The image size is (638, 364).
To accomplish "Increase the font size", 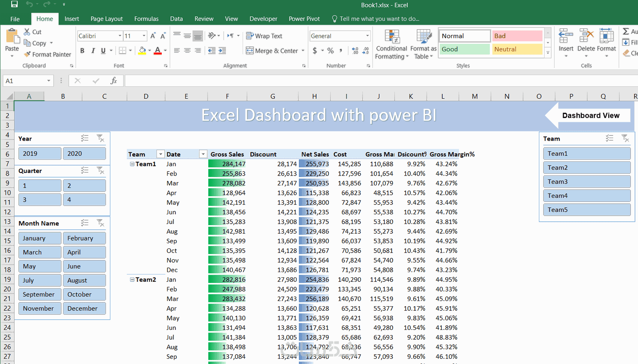I will [153, 36].
